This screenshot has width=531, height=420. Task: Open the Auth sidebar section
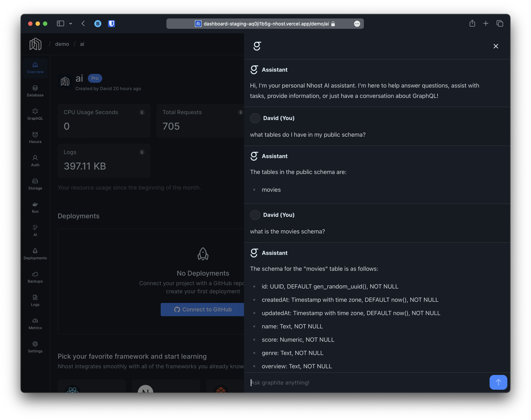point(35,161)
